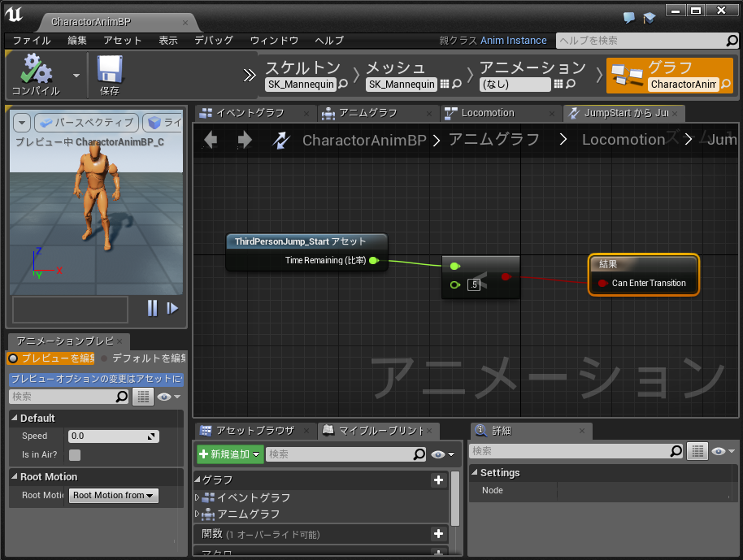Screen dimensions: 743x560
Task: Click the help search magnifier icon
Action: pos(732,41)
